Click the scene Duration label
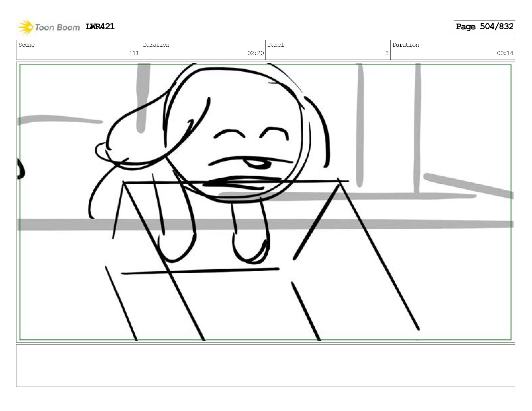The height and width of the screenshot is (411, 532). [x=156, y=45]
